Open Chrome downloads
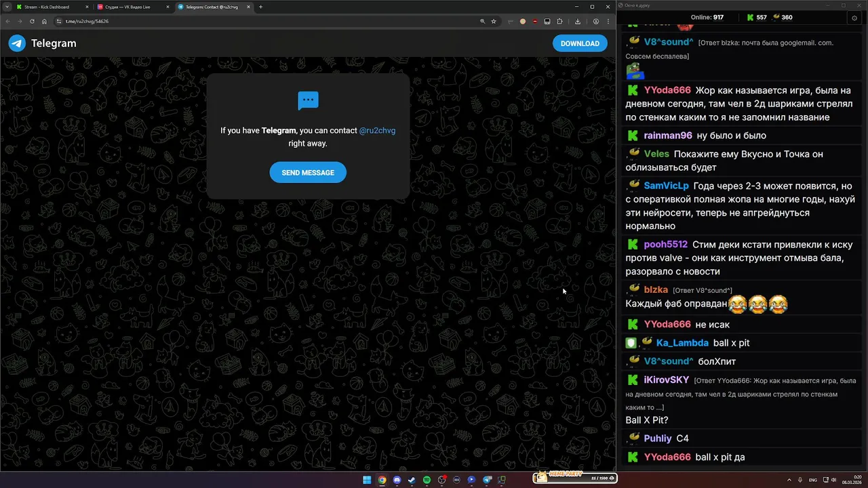 pos(578,21)
